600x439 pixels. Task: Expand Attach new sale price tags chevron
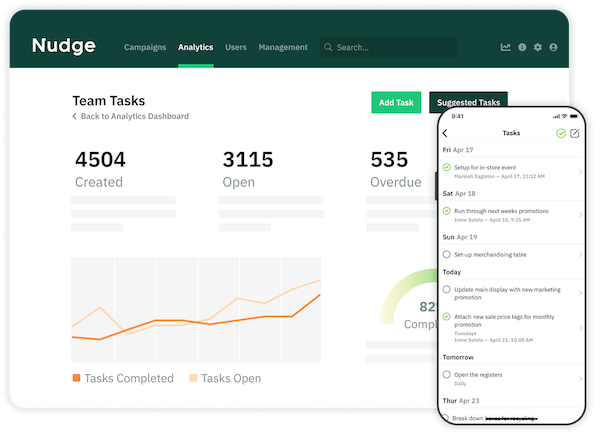pos(580,328)
